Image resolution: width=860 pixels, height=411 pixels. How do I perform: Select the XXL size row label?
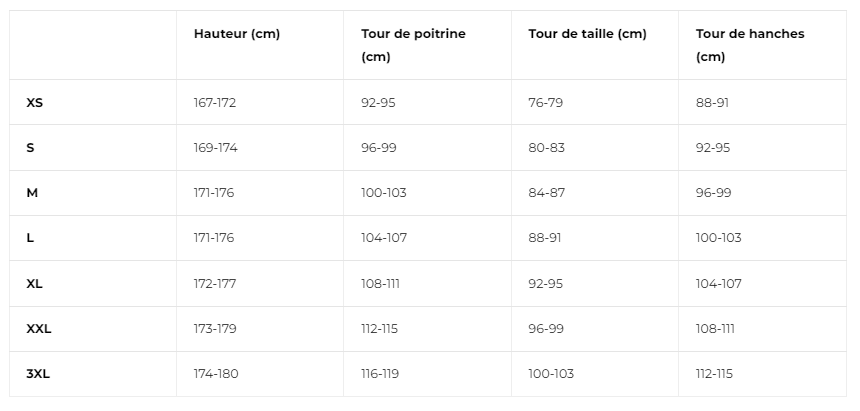tap(38, 329)
